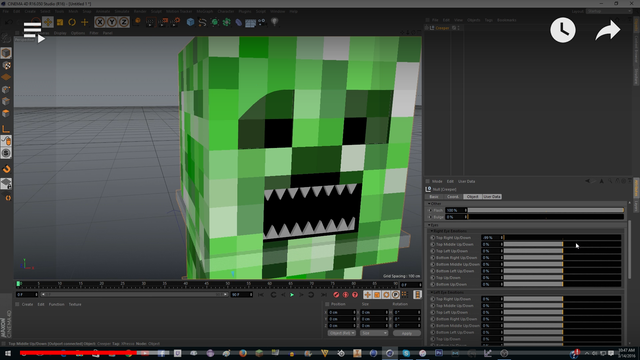
Task: Open the Mode menu in attributes
Action: tap(437, 181)
